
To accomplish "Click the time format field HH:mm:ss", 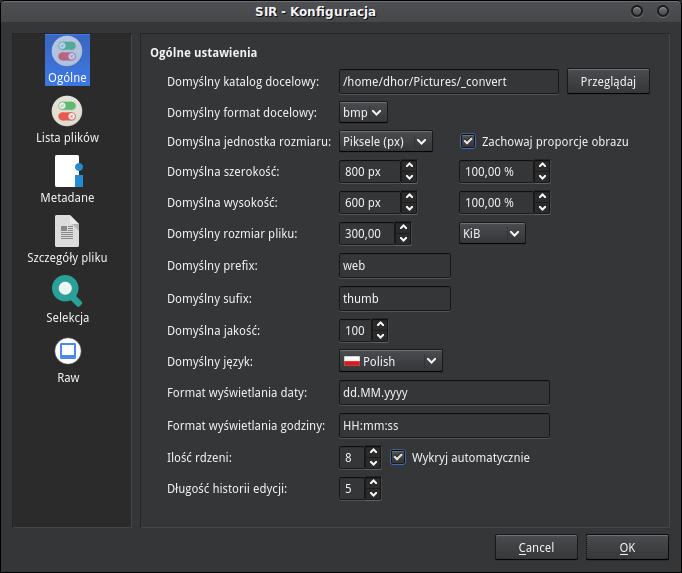I will [x=444, y=426].
